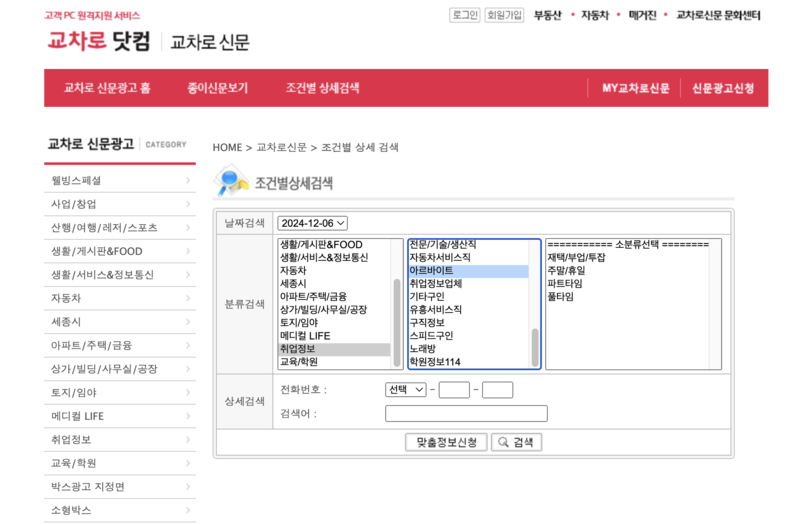Go to 교차로 신문광고 홈 menu
This screenshot has height=525, width=800.
(x=107, y=88)
